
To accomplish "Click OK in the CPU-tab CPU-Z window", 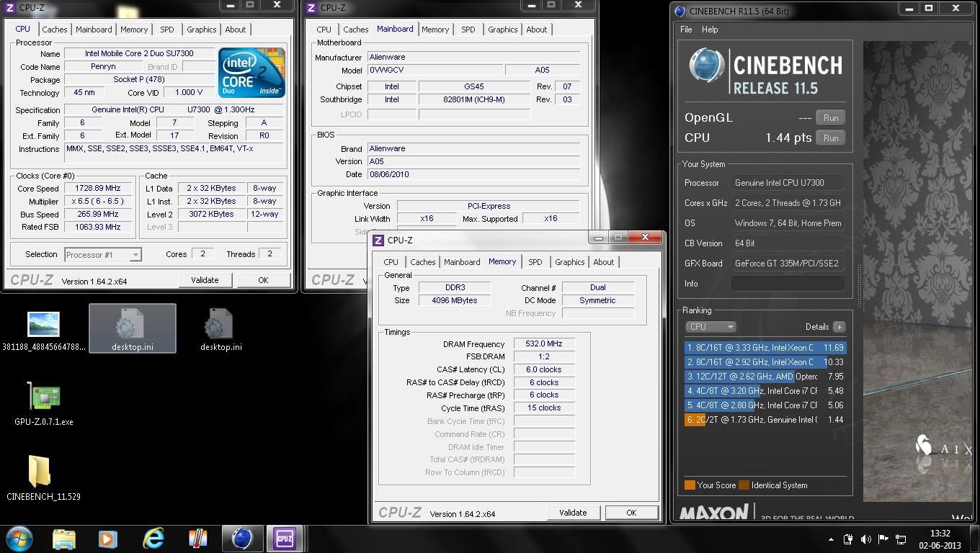I will tap(263, 280).
